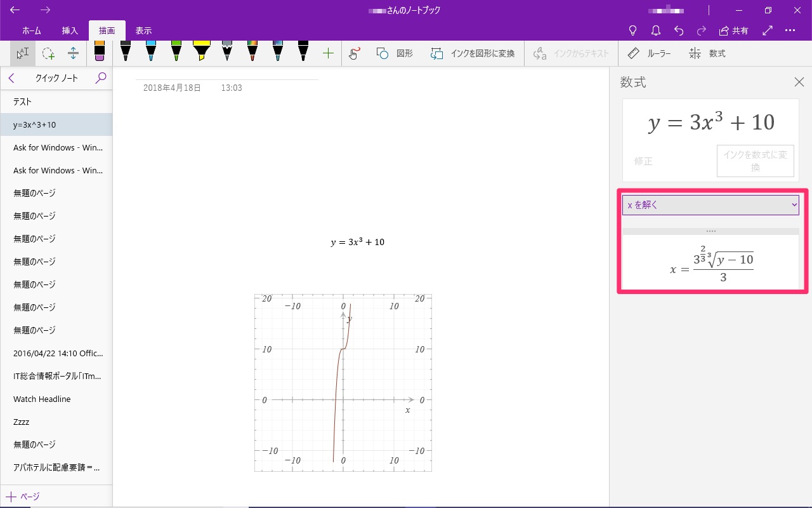Add a new pen with plus
The width and height of the screenshot is (812, 508).
pos(328,53)
